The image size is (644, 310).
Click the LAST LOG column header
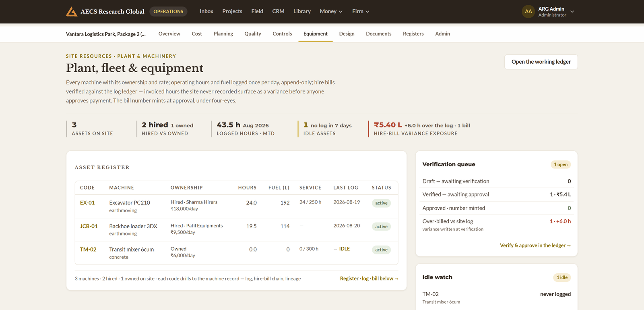click(x=346, y=188)
